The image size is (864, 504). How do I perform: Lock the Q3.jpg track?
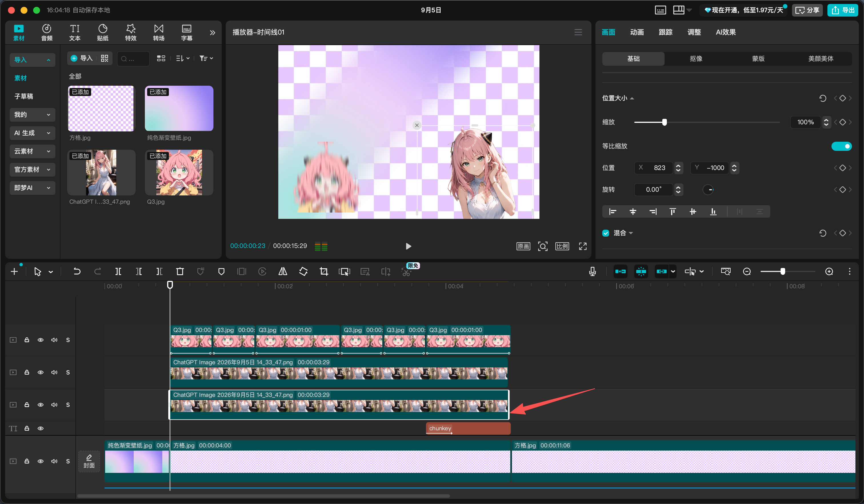point(27,340)
